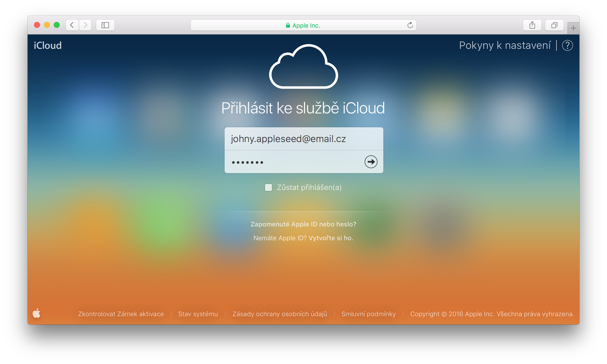Zoom the window with green button
This screenshot has width=607, height=364.
(57, 25)
